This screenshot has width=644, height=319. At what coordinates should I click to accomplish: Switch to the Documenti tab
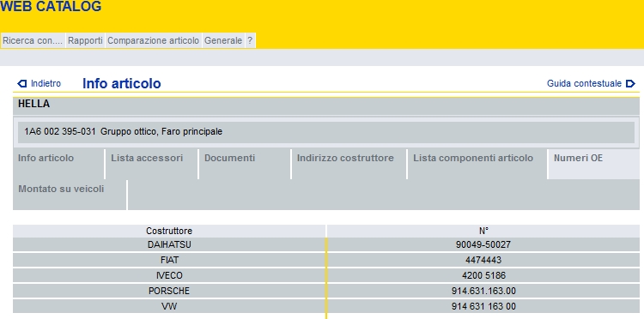tap(245, 164)
